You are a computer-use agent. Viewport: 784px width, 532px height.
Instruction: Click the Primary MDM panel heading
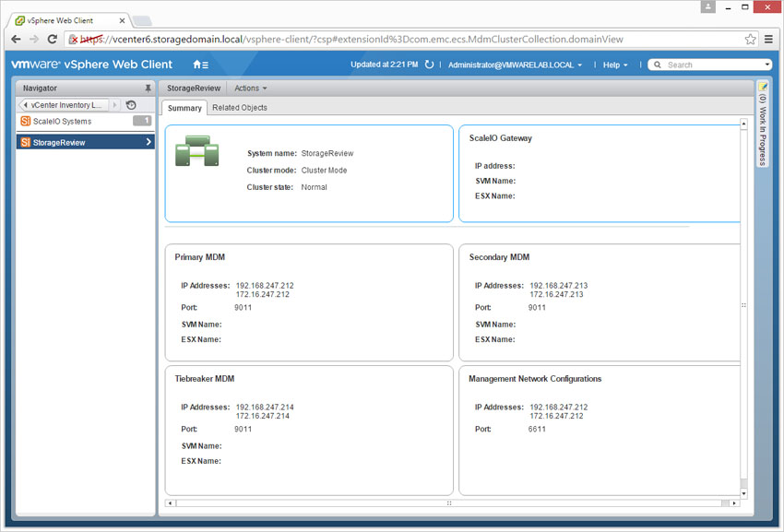(x=199, y=257)
